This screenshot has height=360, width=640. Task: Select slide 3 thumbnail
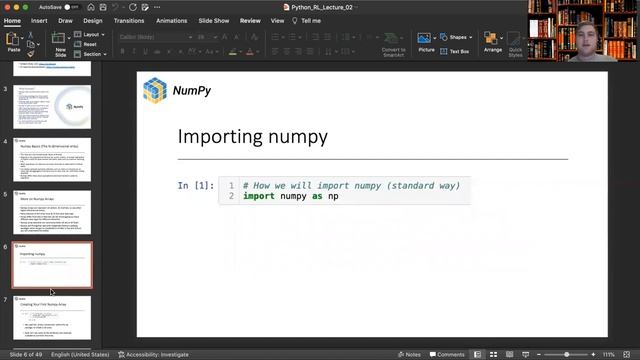coord(52,107)
